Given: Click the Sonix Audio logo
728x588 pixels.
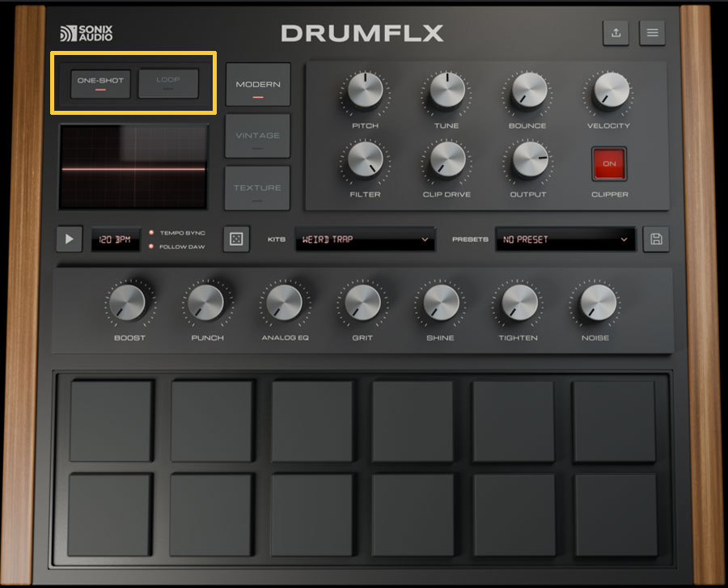Looking at the screenshot, I should click(87, 33).
